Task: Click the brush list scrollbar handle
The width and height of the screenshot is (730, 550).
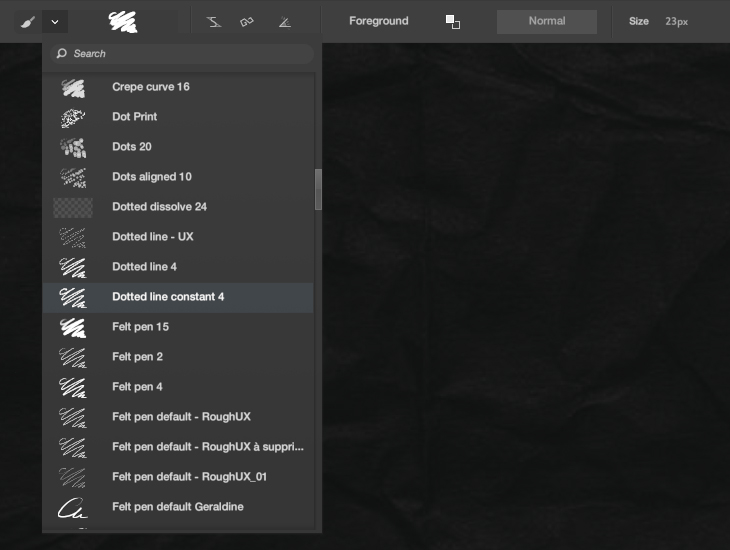Action: click(318, 190)
